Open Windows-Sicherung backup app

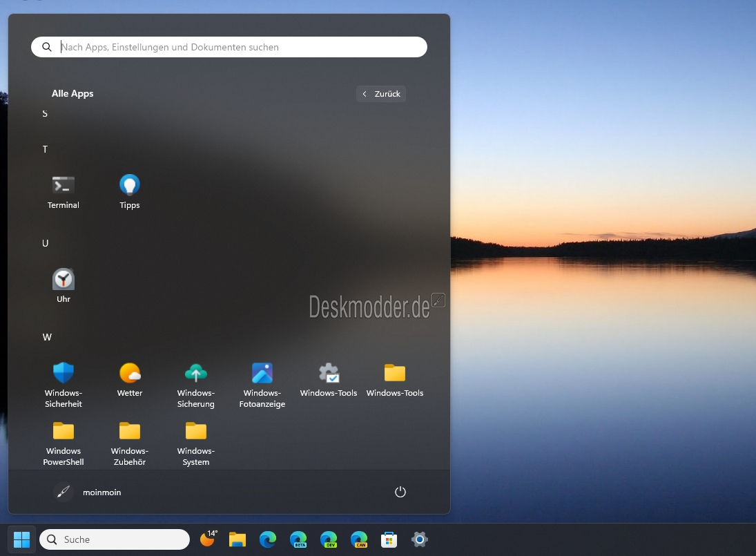point(196,385)
